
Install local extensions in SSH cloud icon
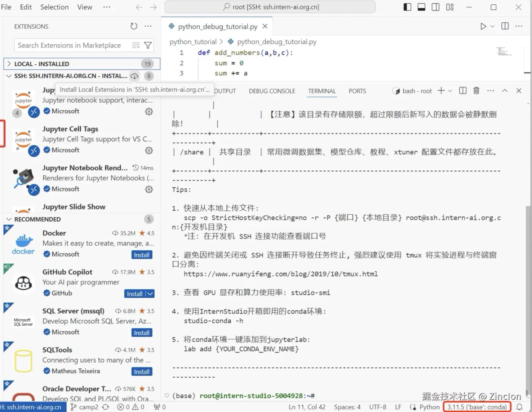(x=134, y=76)
